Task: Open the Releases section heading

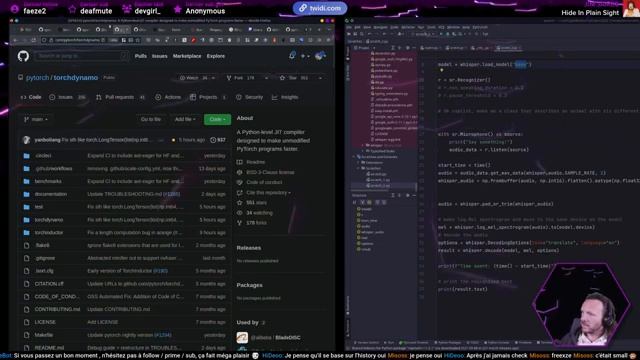Action: (x=249, y=248)
